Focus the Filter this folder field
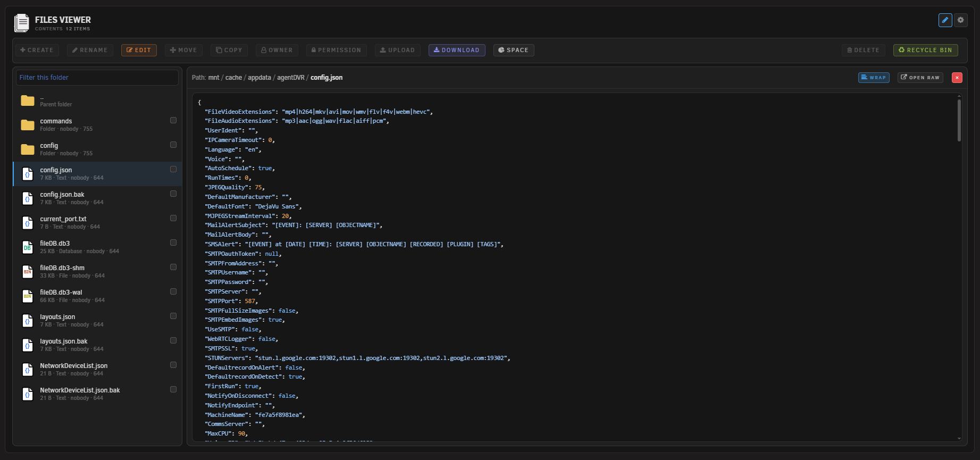The height and width of the screenshot is (460, 980). (x=97, y=78)
